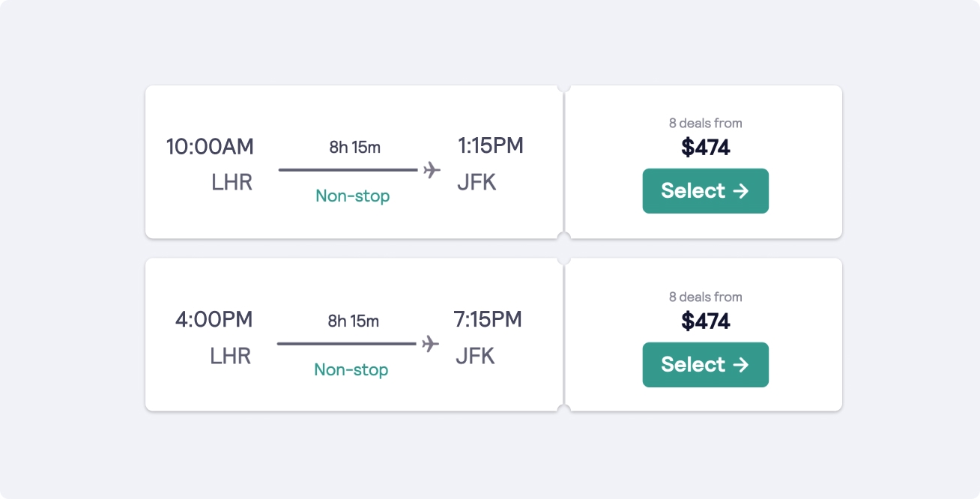Click the $474 price on the 4:00PM flight
This screenshot has height=499, width=980.
pyautogui.click(x=706, y=321)
